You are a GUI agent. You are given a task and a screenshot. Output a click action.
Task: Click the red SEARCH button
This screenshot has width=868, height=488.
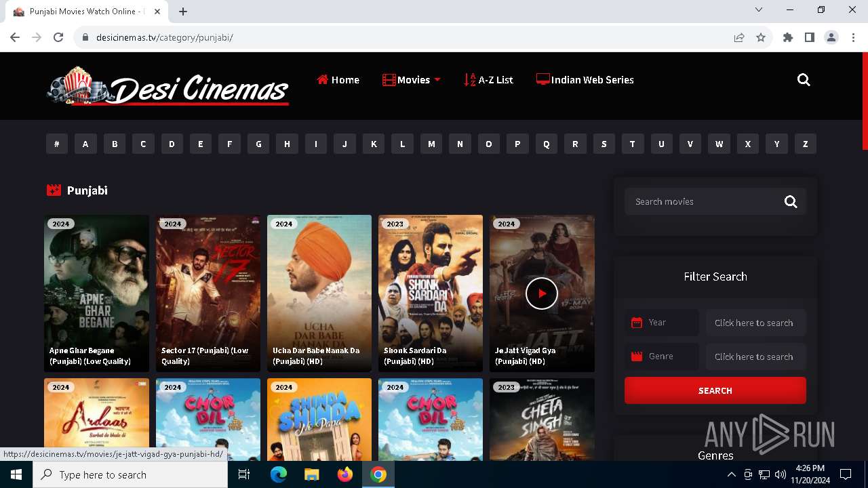[715, 390]
